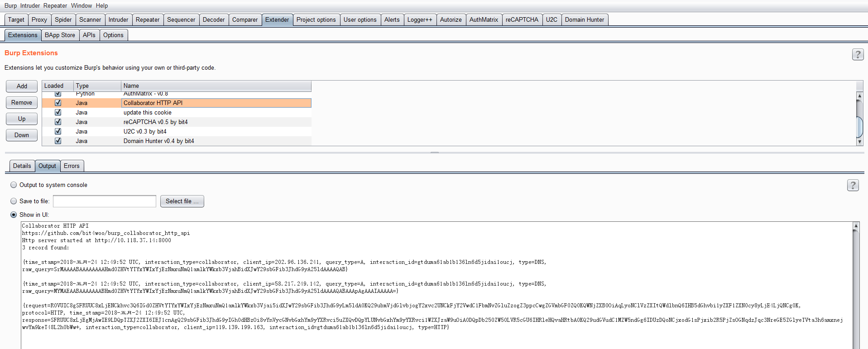This screenshot has width=868, height=349.
Task: Select Save to file radio option
Action: (x=14, y=201)
